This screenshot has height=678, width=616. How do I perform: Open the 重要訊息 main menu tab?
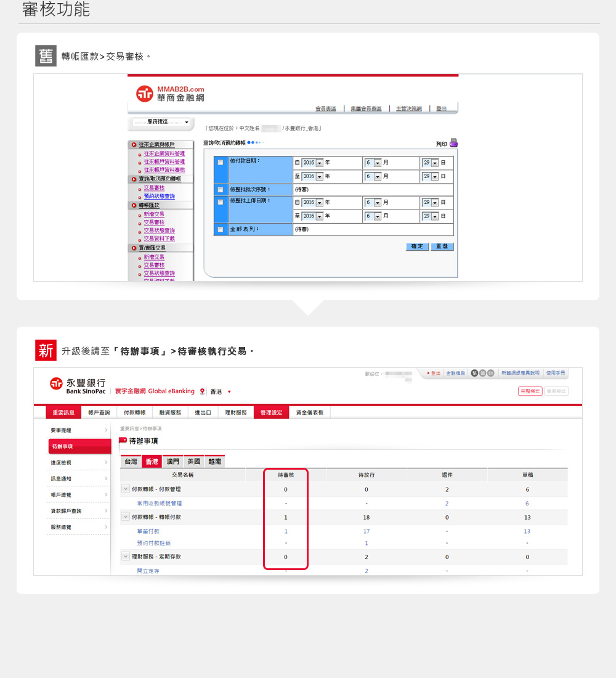click(x=63, y=412)
